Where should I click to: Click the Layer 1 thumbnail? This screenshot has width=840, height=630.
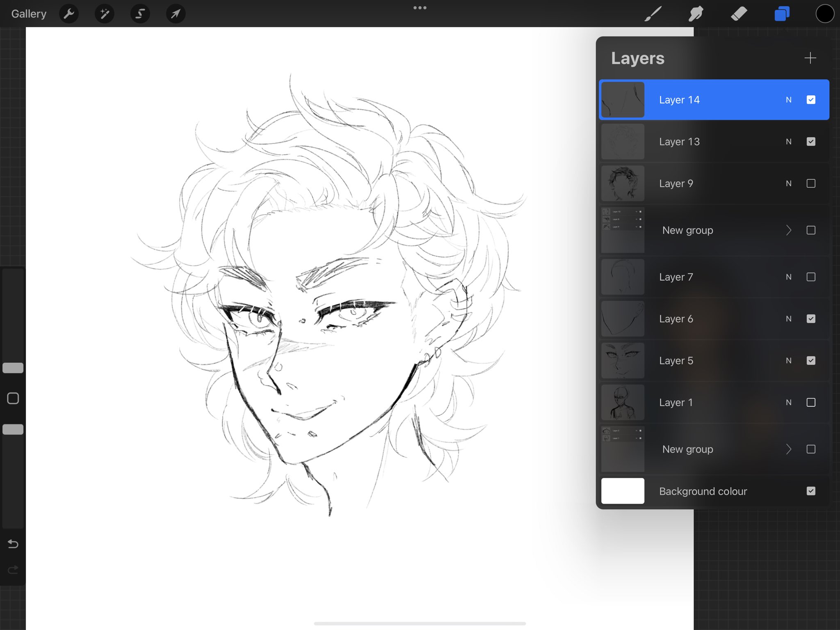623,403
